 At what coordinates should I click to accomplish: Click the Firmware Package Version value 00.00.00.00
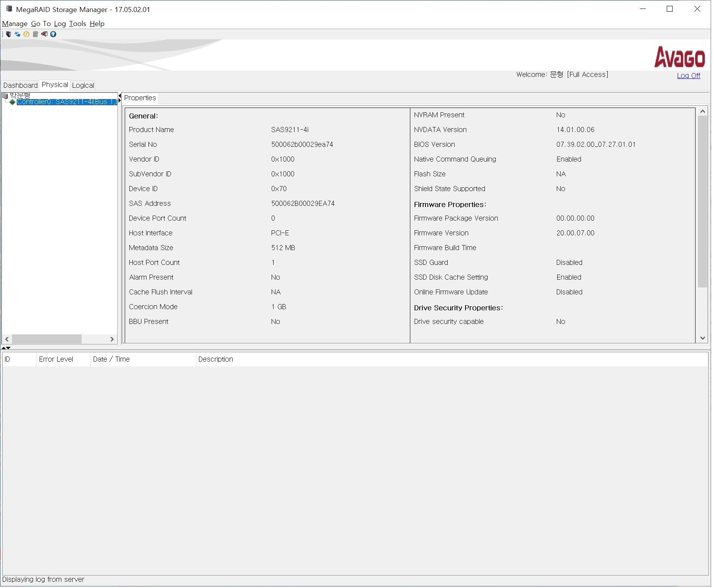click(575, 218)
